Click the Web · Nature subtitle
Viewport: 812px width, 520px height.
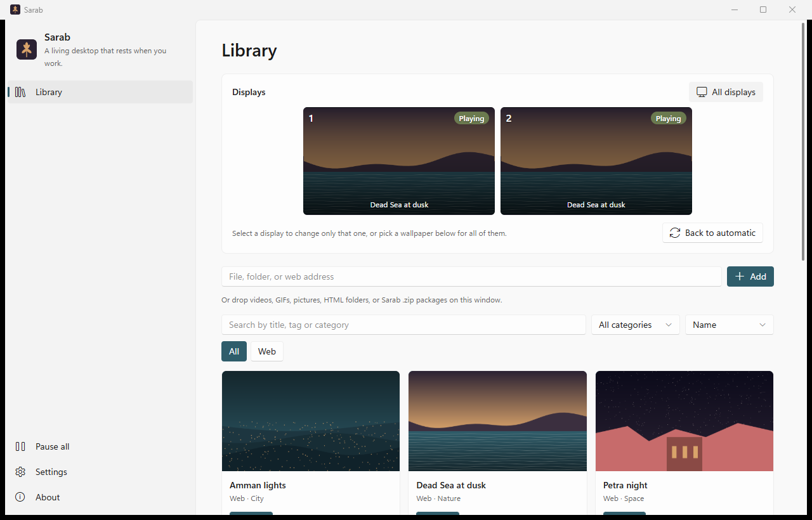pyautogui.click(x=438, y=498)
